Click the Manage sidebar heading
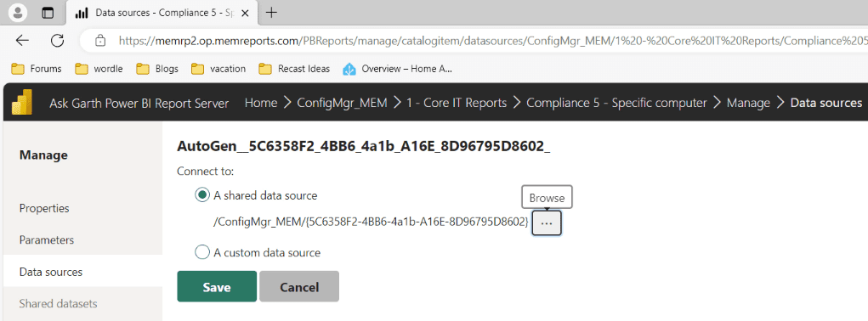 (x=43, y=155)
